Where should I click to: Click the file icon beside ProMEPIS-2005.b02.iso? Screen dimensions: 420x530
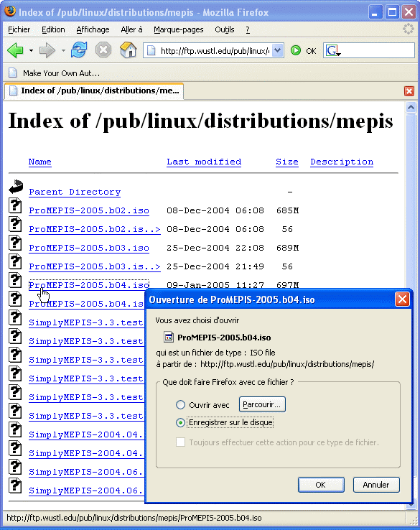(x=15, y=205)
